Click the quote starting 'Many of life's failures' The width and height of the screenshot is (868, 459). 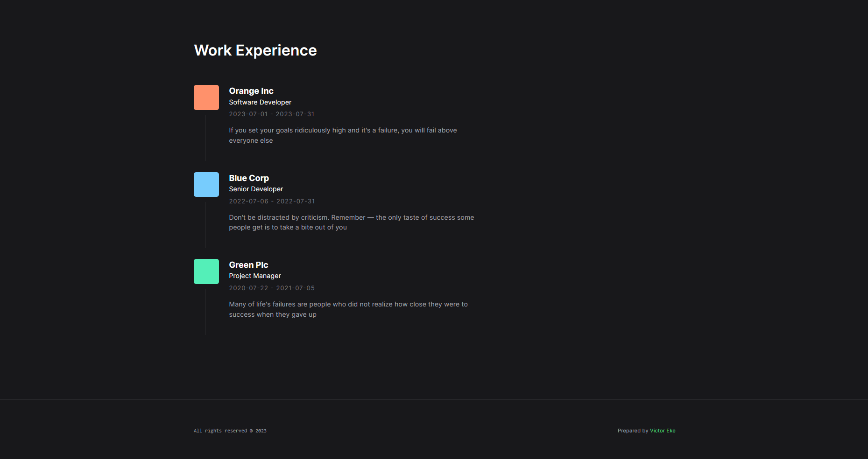348,309
